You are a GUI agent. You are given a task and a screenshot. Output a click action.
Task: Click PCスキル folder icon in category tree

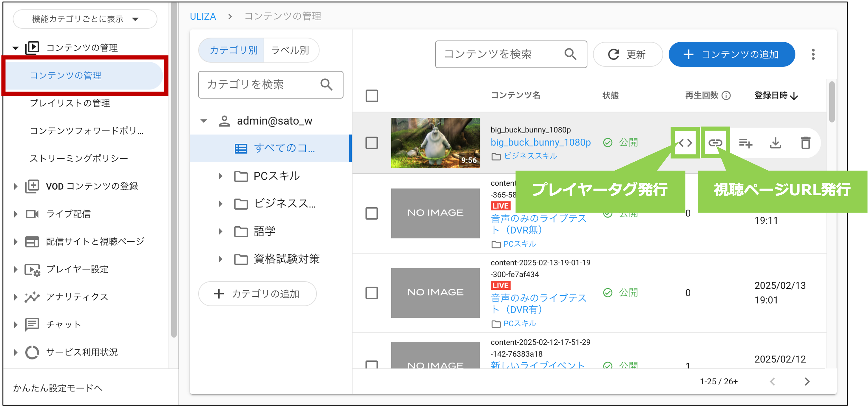point(241,176)
